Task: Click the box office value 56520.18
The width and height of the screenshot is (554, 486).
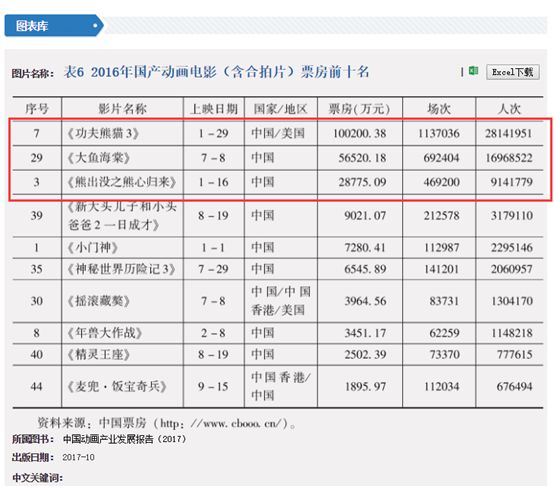Action: 362,158
